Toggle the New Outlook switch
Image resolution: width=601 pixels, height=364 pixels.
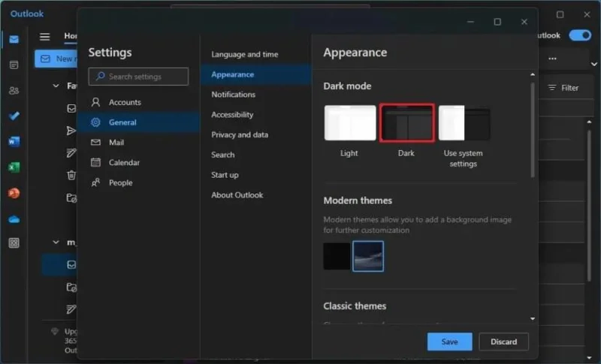click(x=580, y=35)
